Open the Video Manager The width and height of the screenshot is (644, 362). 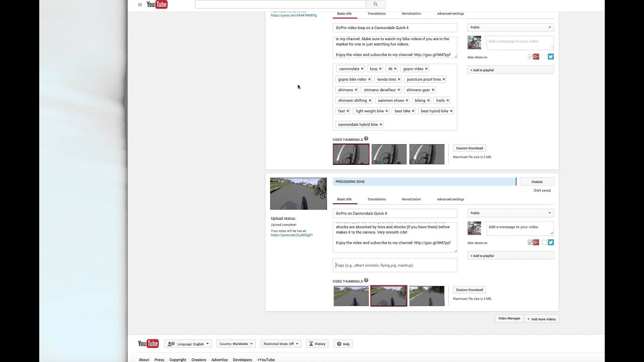pyautogui.click(x=509, y=319)
